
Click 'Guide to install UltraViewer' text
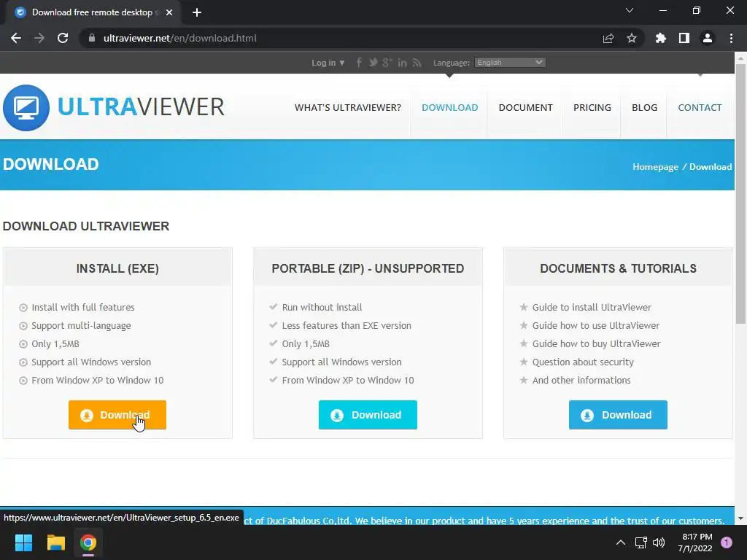592,307
